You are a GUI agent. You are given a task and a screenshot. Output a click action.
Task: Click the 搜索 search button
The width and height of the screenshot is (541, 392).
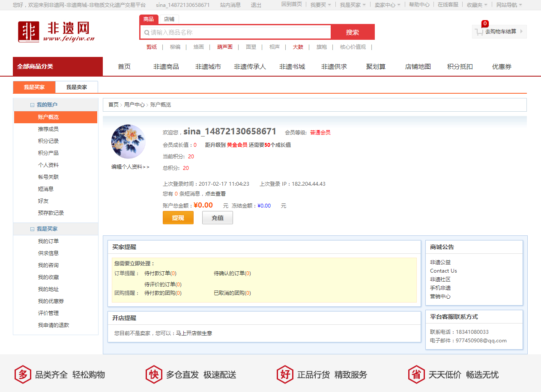pyautogui.click(x=353, y=32)
